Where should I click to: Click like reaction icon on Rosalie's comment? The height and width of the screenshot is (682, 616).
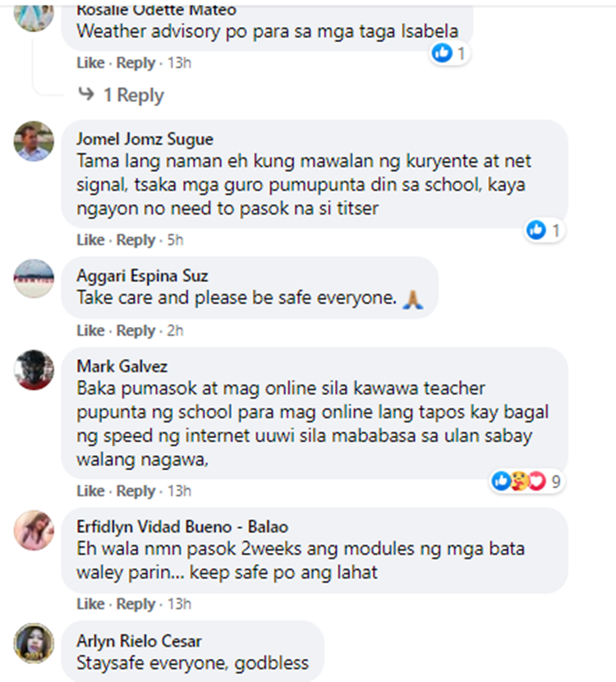442,53
